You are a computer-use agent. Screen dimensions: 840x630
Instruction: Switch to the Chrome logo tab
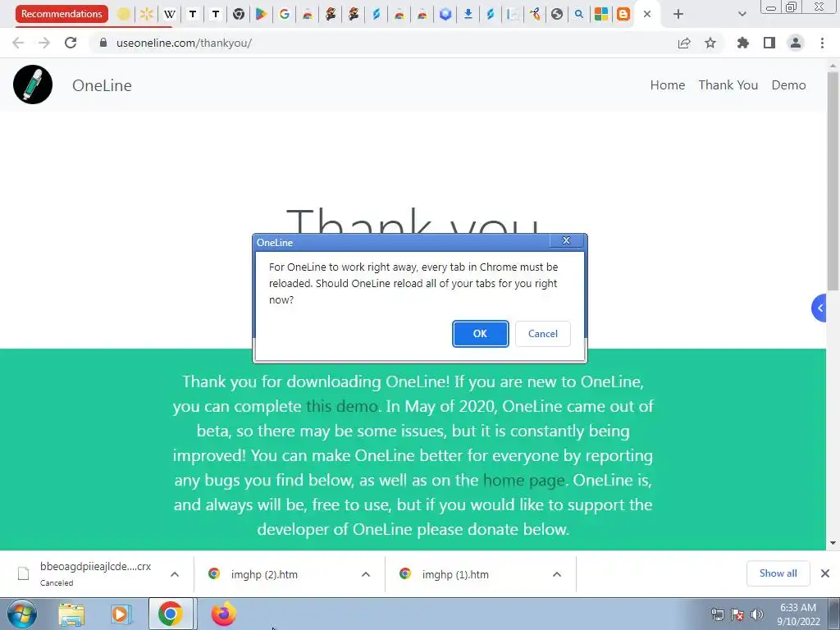pos(239,14)
